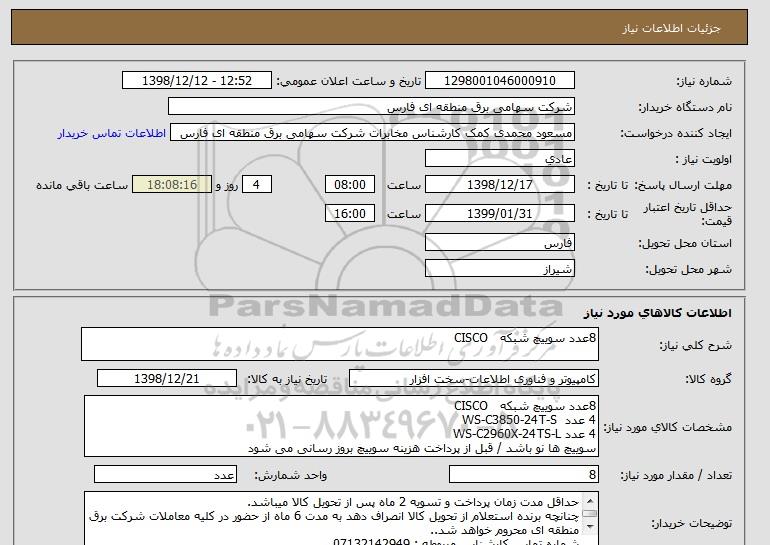
Task: Click the need date field 1398/12/21
Action: click(x=167, y=379)
